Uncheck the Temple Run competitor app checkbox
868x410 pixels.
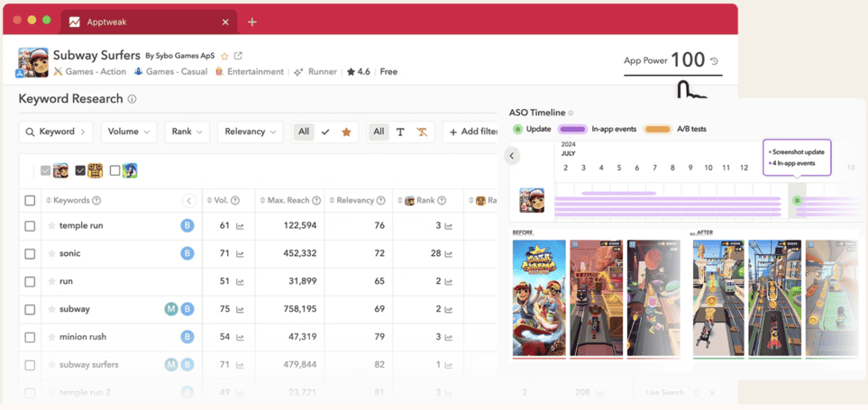pyautogui.click(x=80, y=171)
